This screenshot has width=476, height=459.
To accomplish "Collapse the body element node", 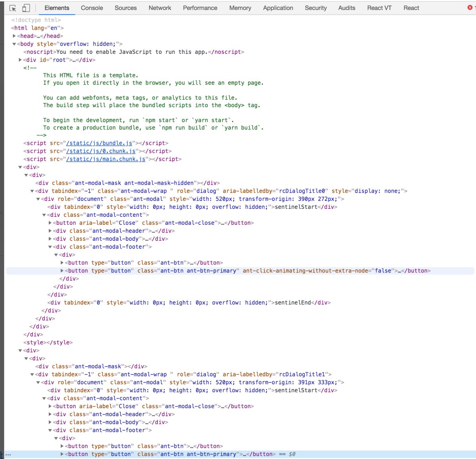I will (x=14, y=44).
